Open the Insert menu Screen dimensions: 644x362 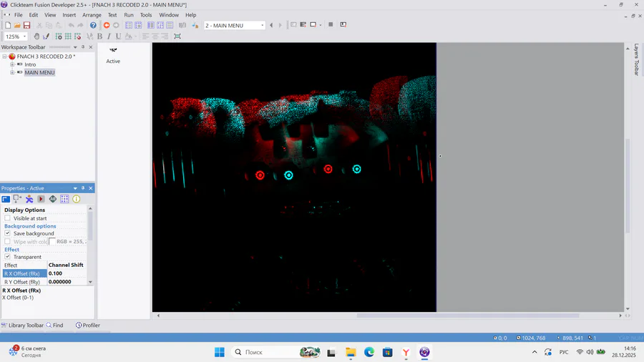(69, 15)
